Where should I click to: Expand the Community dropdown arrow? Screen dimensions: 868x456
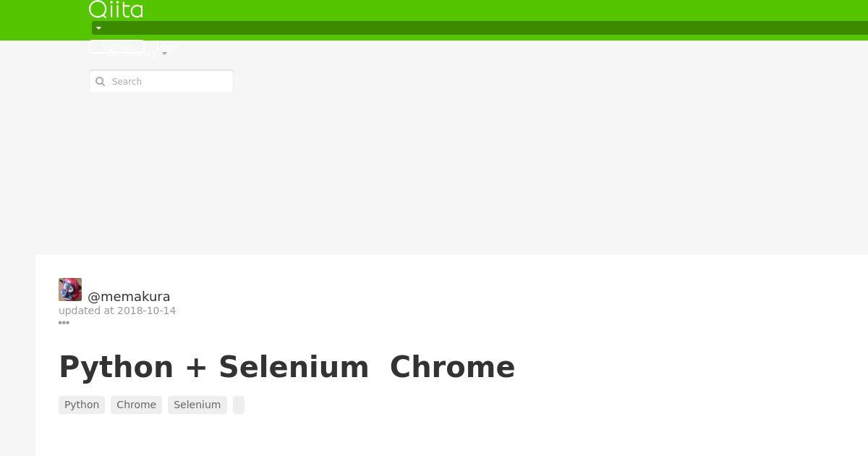[x=164, y=54]
